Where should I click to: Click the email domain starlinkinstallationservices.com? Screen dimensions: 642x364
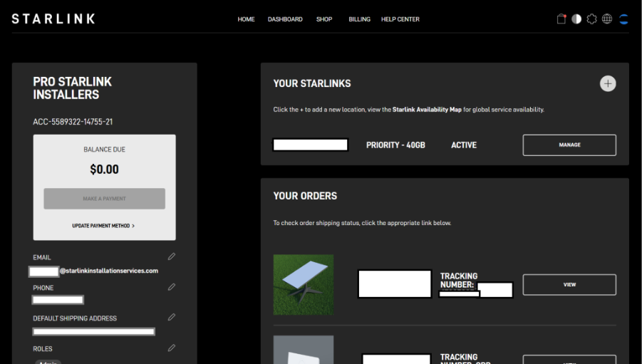(109, 271)
